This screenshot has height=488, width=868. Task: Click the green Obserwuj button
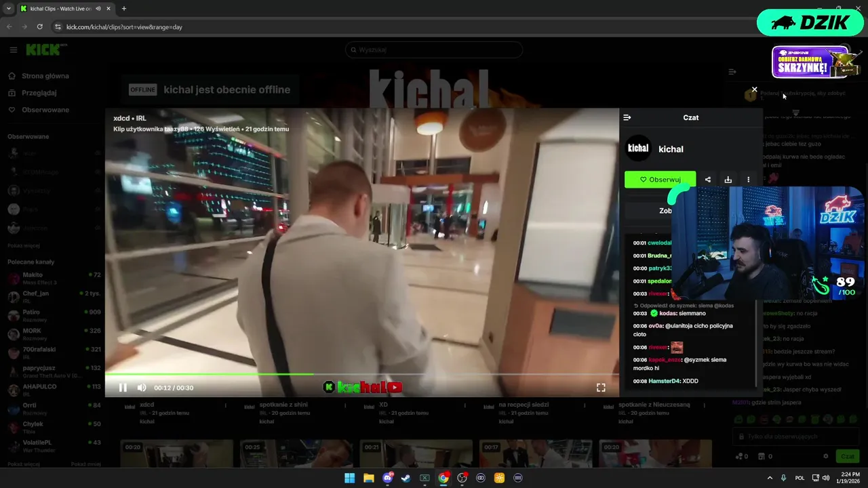[660, 180]
